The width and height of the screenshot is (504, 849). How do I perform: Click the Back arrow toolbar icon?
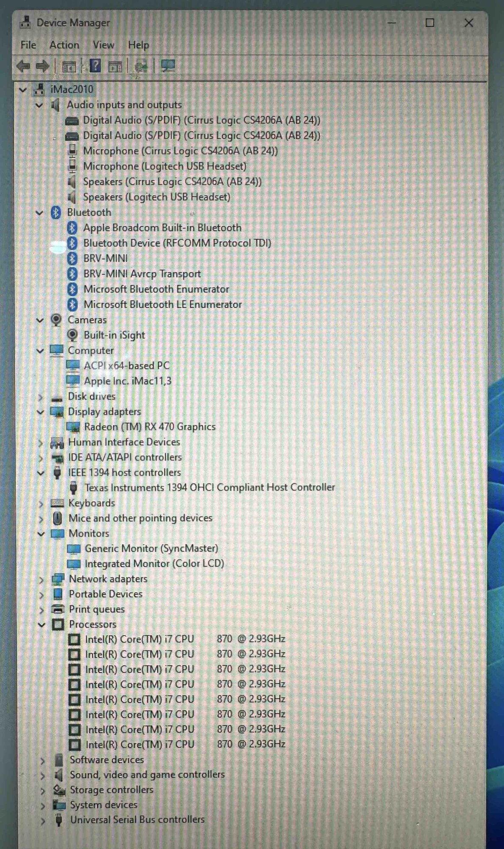click(23, 66)
